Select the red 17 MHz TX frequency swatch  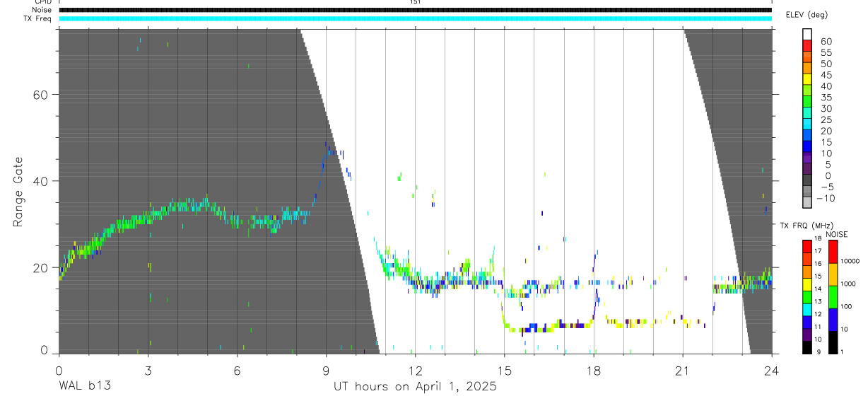[x=807, y=246]
